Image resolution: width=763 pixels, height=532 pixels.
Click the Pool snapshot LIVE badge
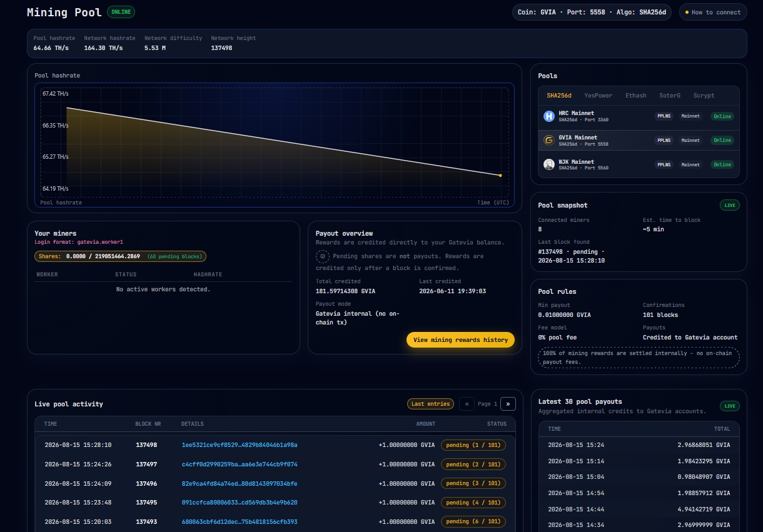(730, 205)
